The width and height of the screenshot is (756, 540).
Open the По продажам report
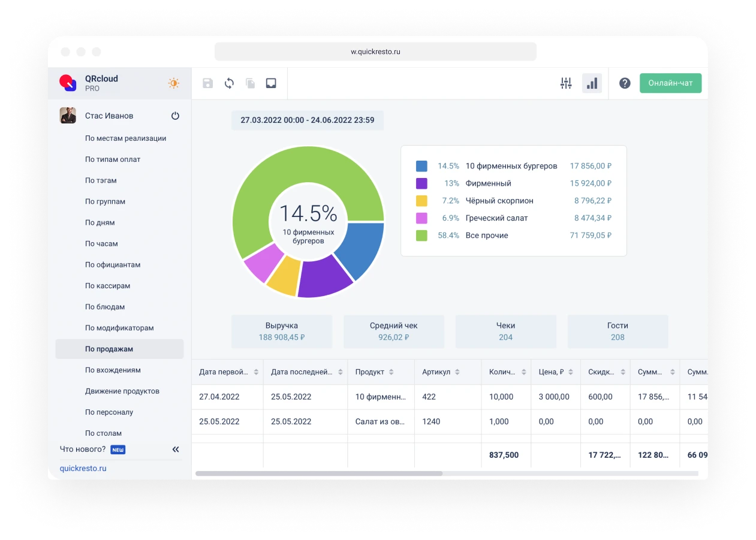point(109,349)
